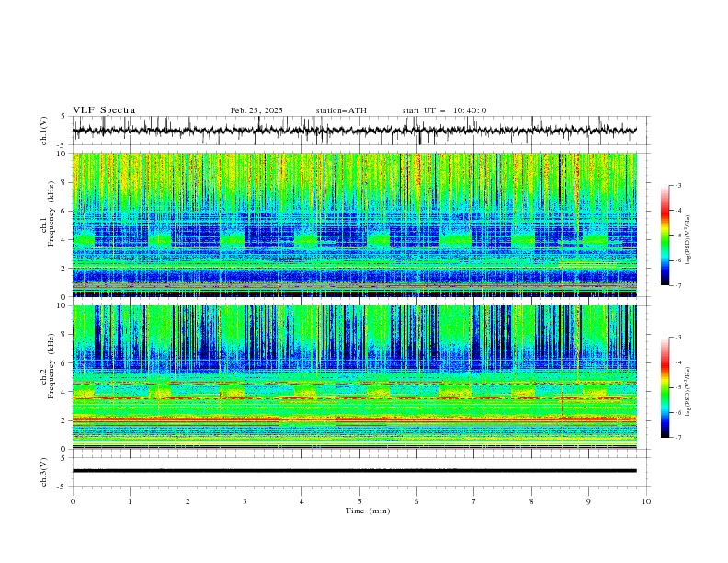
Task: Click the 'ch.1(V)' waveform axis label
Action: pos(44,131)
